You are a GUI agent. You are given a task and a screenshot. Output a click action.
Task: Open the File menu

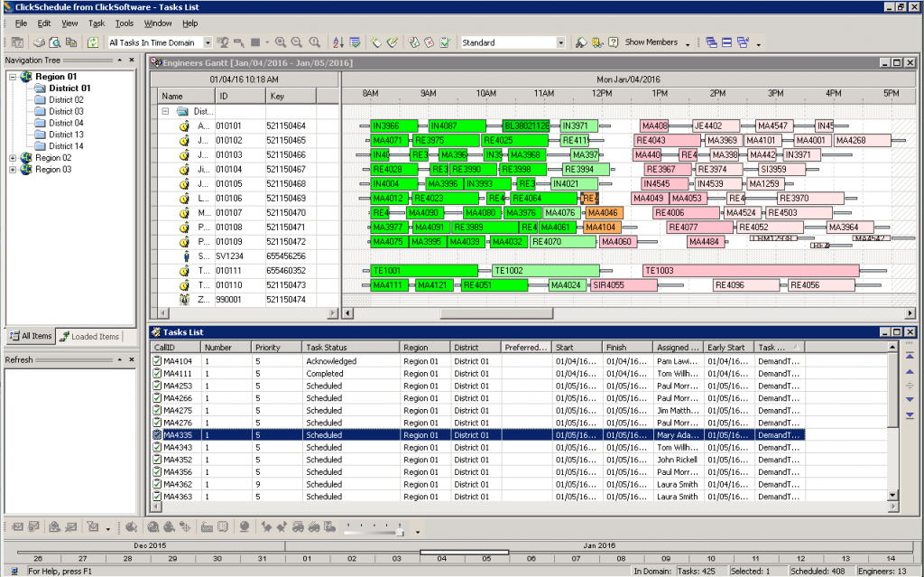tap(22, 23)
